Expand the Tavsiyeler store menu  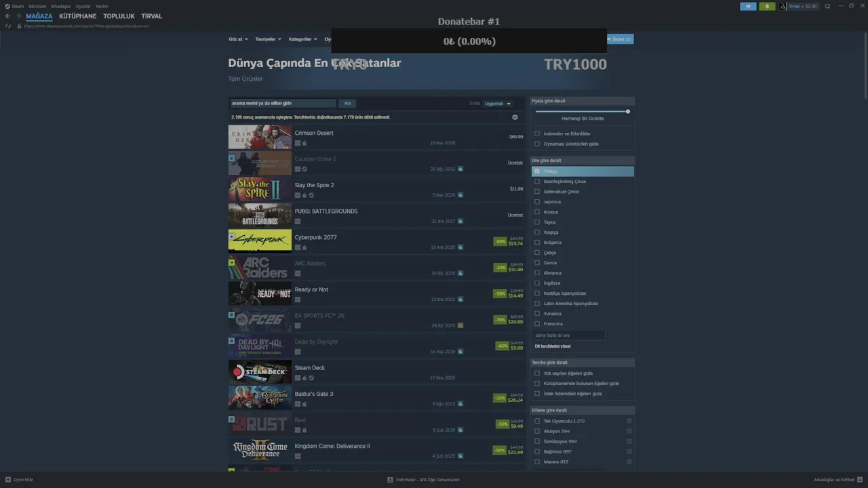268,39
